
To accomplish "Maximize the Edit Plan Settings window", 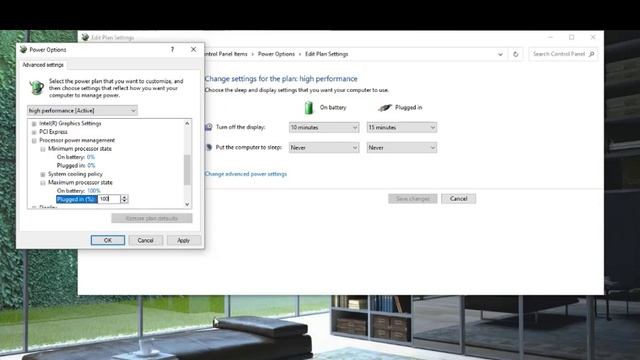I will click(571, 37).
